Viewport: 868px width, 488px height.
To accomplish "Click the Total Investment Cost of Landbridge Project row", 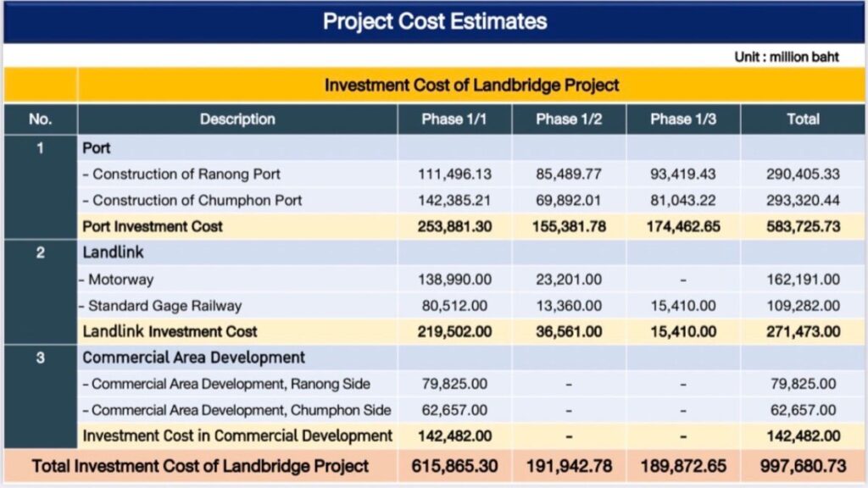I will pyautogui.click(x=200, y=465).
